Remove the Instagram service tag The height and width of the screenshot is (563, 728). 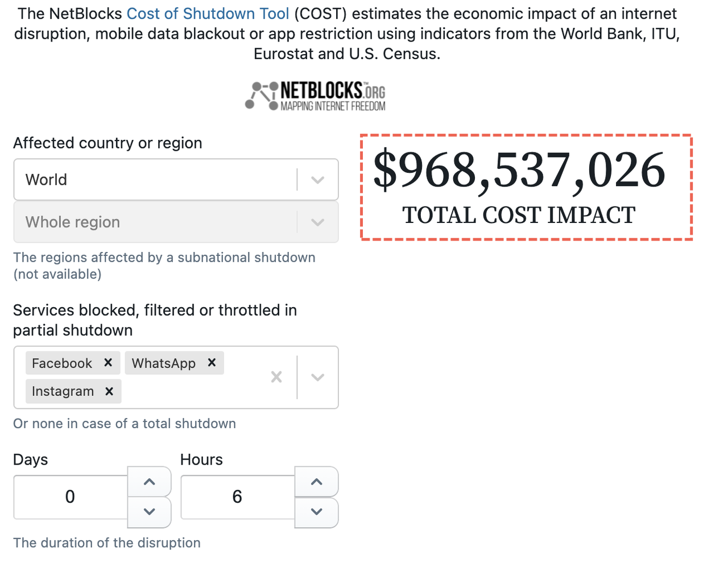109,391
